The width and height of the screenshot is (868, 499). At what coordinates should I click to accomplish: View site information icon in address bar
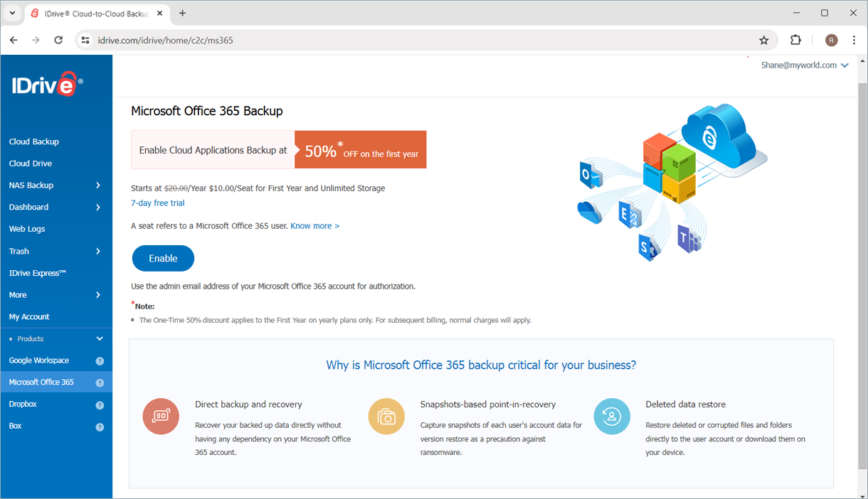pyautogui.click(x=85, y=41)
